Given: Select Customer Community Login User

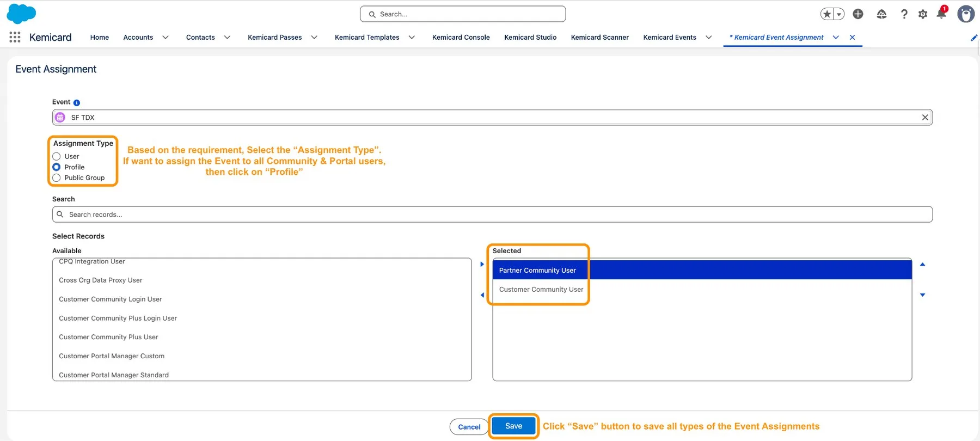Looking at the screenshot, I should click(262, 299).
